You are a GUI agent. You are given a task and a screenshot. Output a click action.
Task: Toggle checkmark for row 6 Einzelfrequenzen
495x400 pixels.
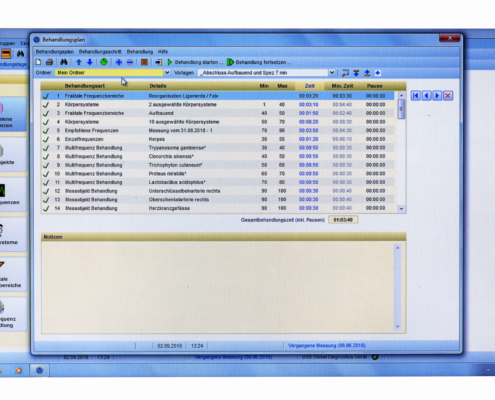(46, 139)
